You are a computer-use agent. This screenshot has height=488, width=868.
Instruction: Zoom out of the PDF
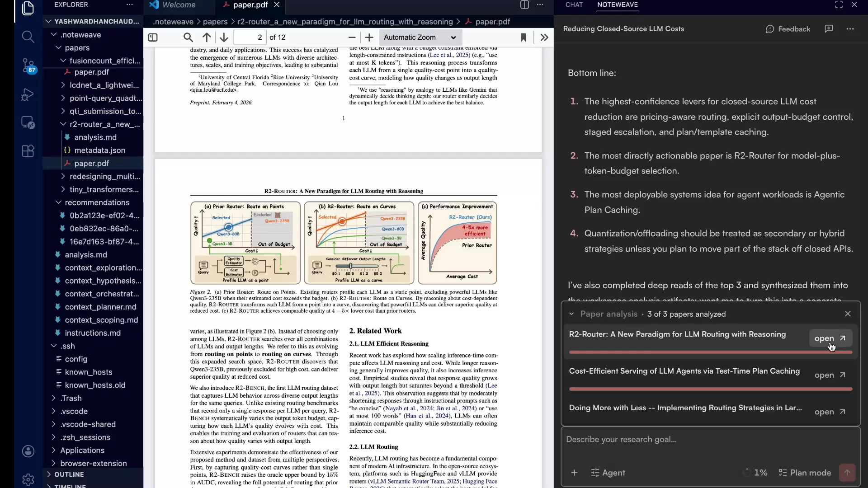[352, 38]
